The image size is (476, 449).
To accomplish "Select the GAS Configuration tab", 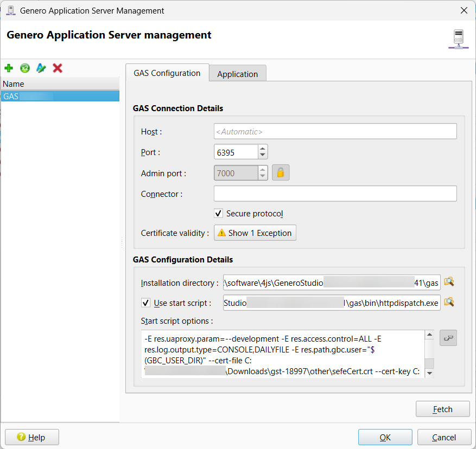I will 167,73.
